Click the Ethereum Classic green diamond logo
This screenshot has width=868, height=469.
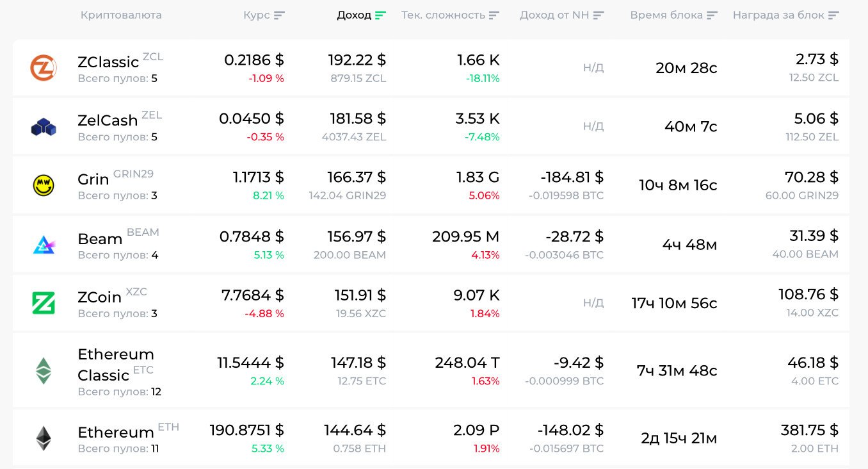(x=44, y=370)
